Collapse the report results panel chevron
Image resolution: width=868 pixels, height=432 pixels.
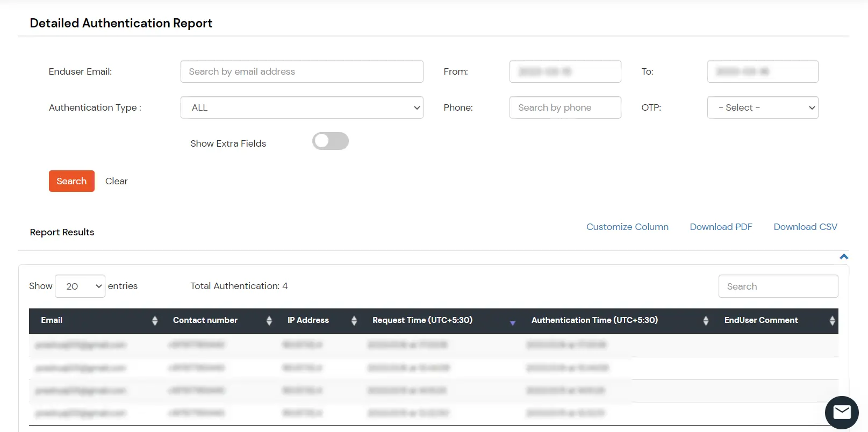tap(844, 257)
